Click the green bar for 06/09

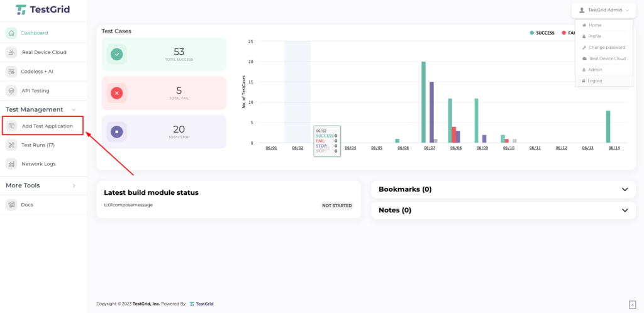click(477, 121)
